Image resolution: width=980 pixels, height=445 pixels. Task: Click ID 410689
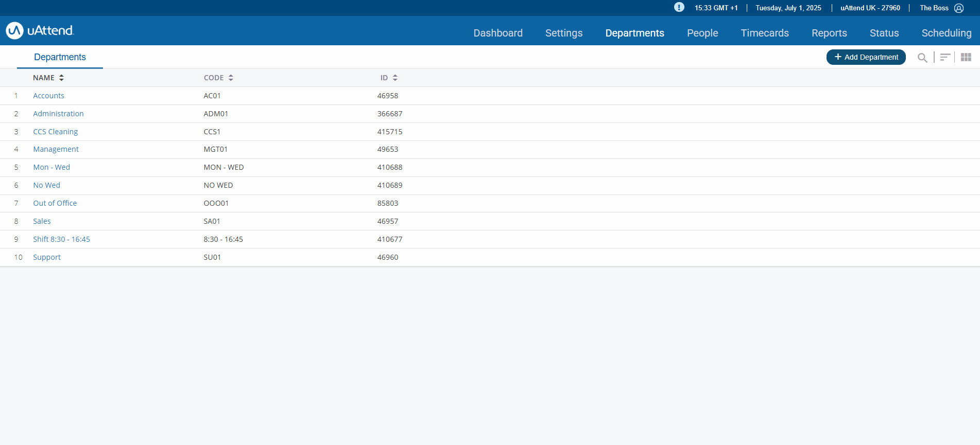pyautogui.click(x=390, y=185)
